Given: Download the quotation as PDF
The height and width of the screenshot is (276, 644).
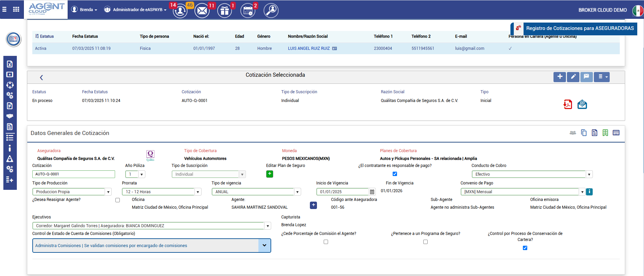Looking at the screenshot, I should pyautogui.click(x=568, y=104).
